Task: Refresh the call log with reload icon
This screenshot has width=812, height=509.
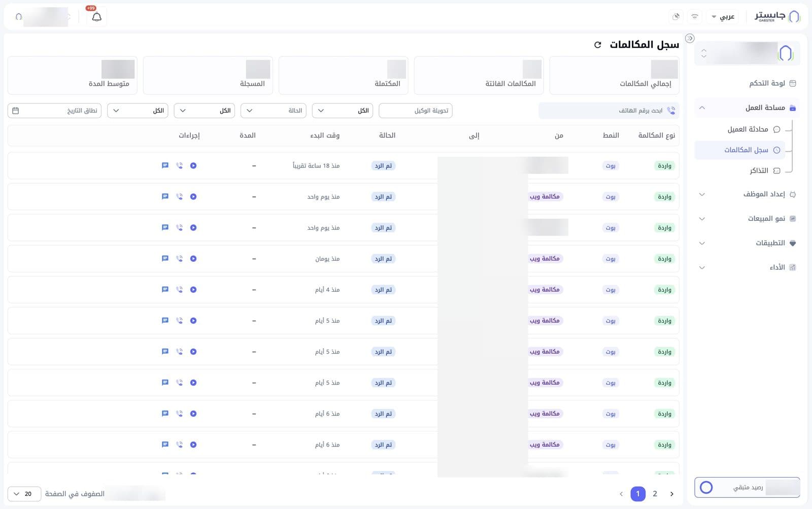Action: [x=598, y=45]
